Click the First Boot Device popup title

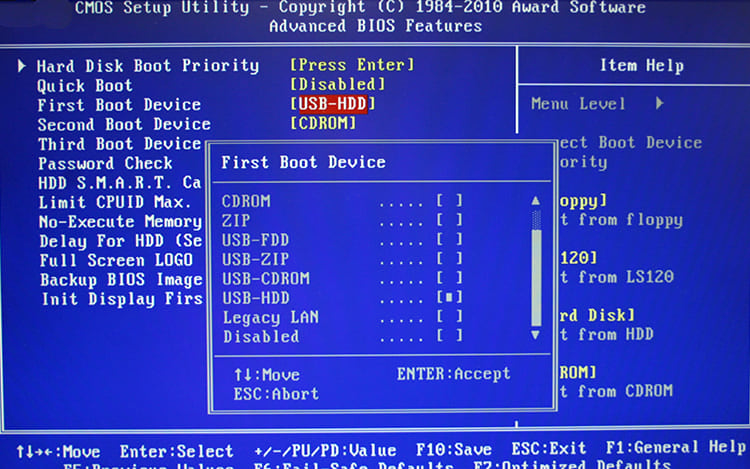tap(303, 163)
